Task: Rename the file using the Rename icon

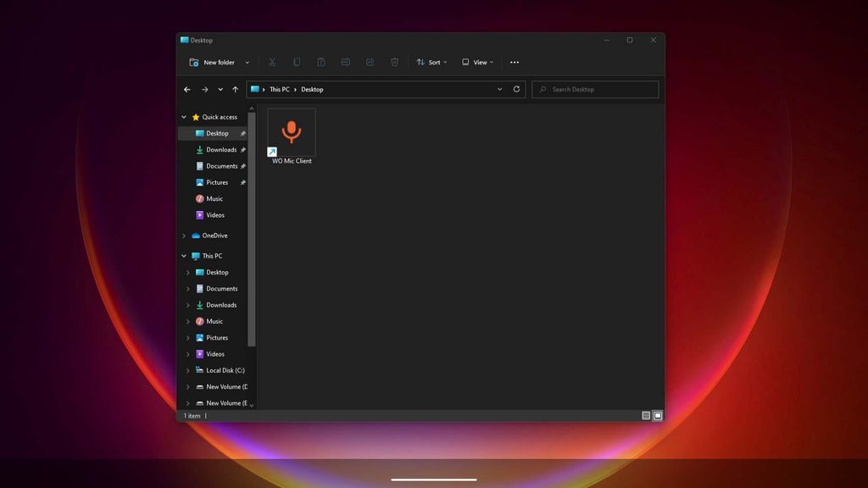Action: coord(345,62)
